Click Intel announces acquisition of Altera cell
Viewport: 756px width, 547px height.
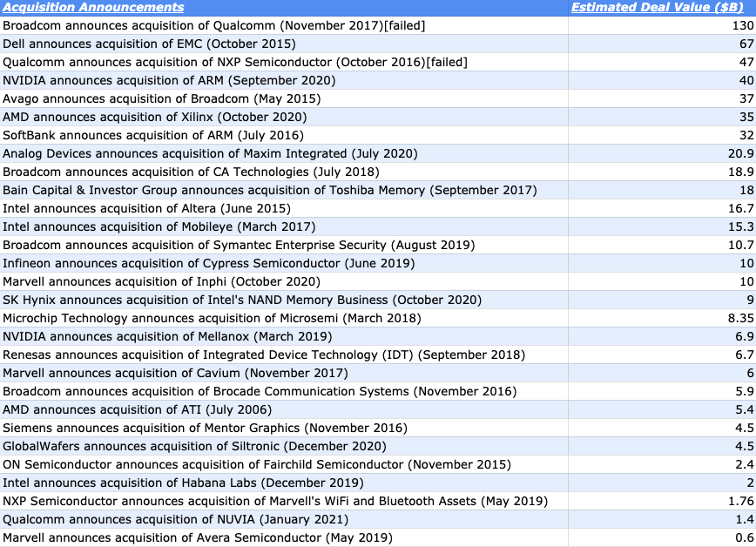pos(284,209)
